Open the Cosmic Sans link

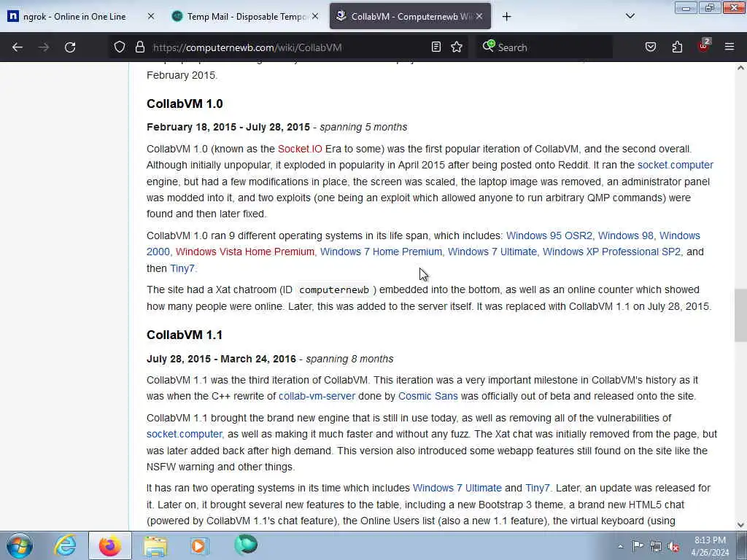tap(427, 396)
